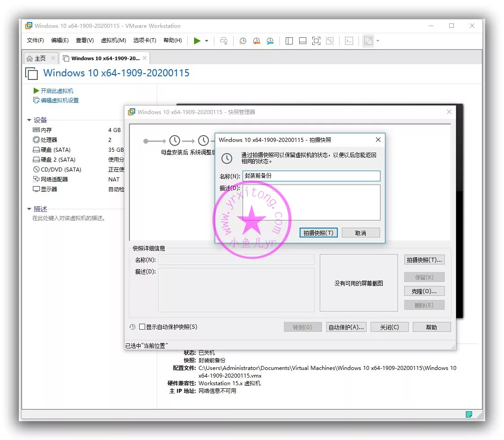Collapse the 描述 section
This screenshot has width=504, height=440.
[x=30, y=209]
